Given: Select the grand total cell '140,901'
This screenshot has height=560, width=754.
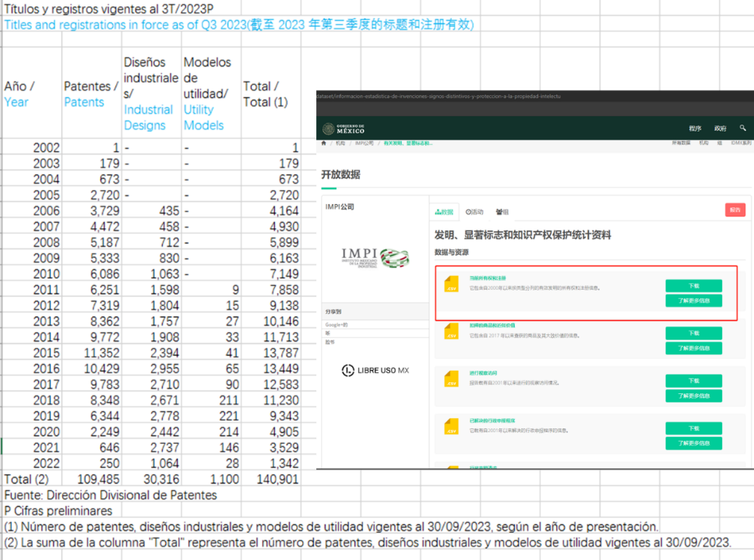Looking at the screenshot, I should click(271, 479).
